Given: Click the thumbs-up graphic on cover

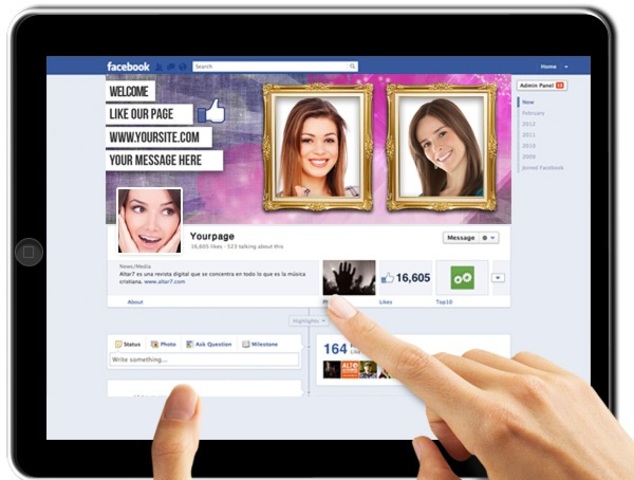Looking at the screenshot, I should pos(211,112).
